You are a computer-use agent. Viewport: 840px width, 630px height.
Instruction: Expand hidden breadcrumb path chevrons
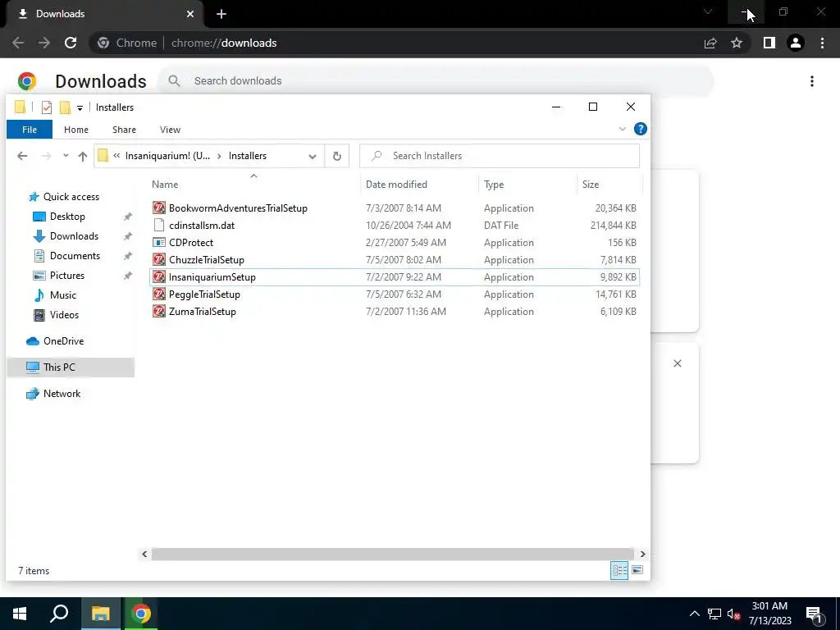coord(116,156)
